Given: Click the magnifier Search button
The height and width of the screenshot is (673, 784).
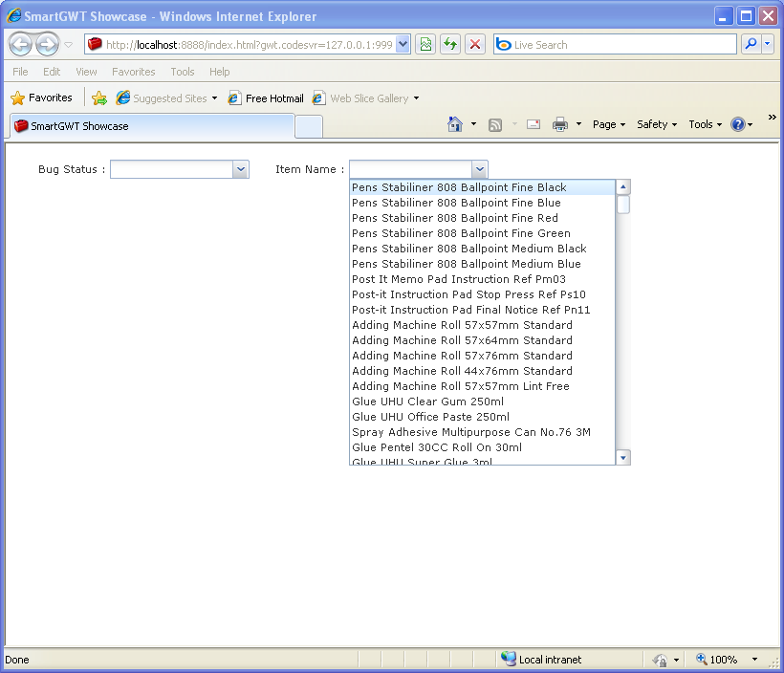Looking at the screenshot, I should [x=751, y=45].
